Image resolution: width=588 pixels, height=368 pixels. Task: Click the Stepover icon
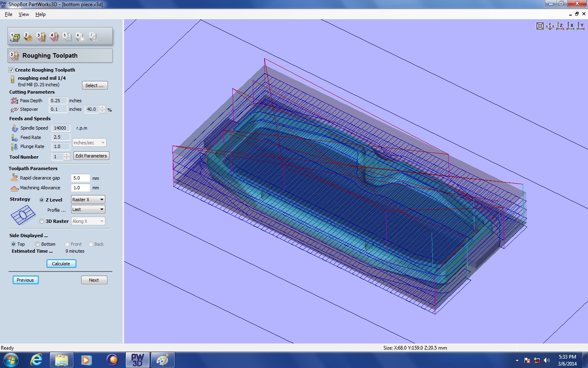tap(14, 110)
